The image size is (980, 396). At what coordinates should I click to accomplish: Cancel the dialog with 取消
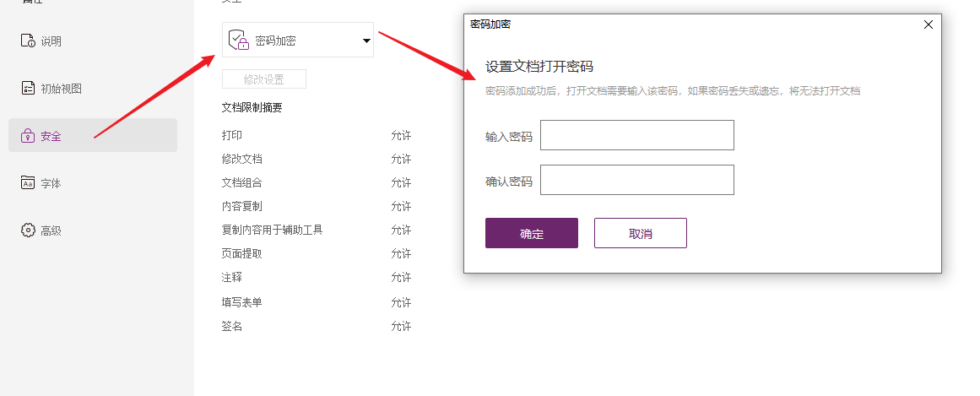tap(641, 233)
